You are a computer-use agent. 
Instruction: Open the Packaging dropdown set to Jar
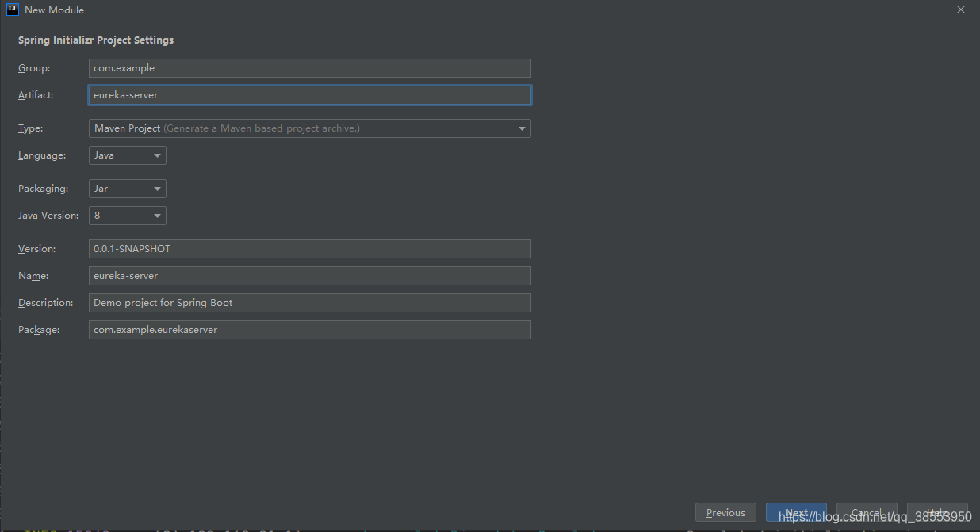tap(128, 189)
